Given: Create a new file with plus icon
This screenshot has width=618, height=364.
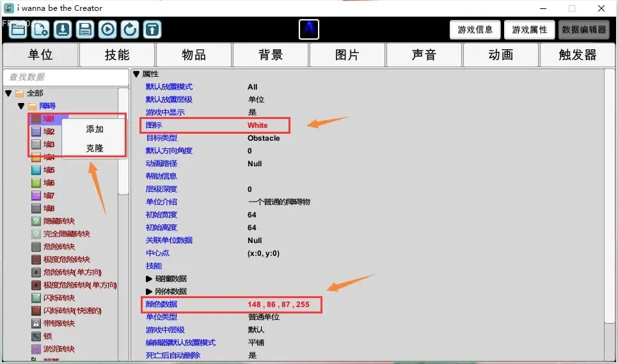Looking at the screenshot, I should point(40,29).
